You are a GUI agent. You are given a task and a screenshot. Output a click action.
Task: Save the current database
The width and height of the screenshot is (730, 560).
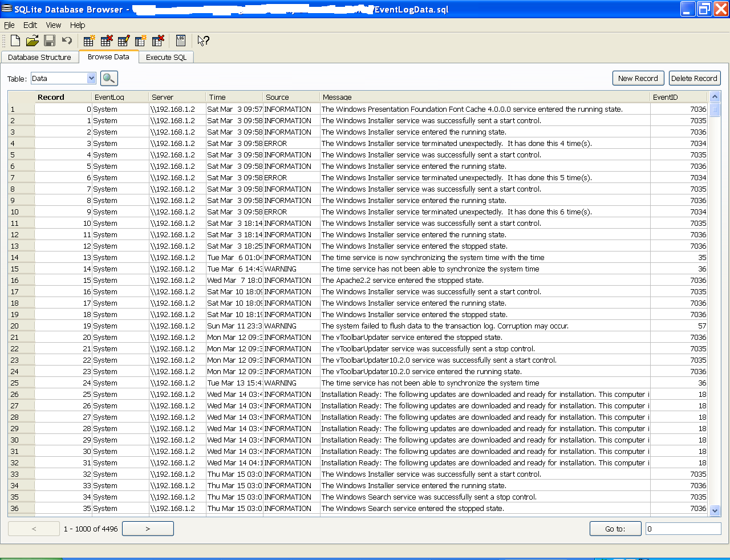coord(50,40)
